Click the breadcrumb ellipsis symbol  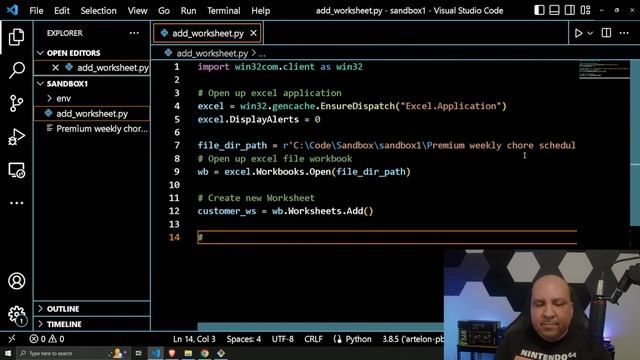point(262,53)
